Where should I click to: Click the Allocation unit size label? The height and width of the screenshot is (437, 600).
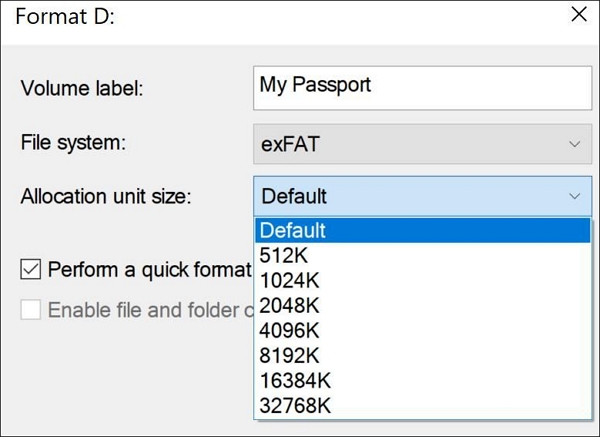[105, 196]
